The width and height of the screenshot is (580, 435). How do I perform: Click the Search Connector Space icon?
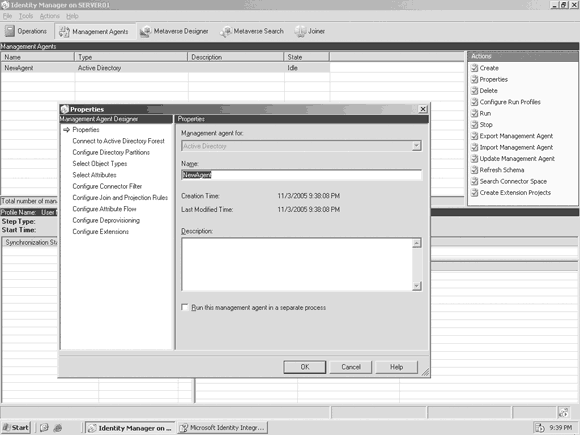[x=474, y=181]
